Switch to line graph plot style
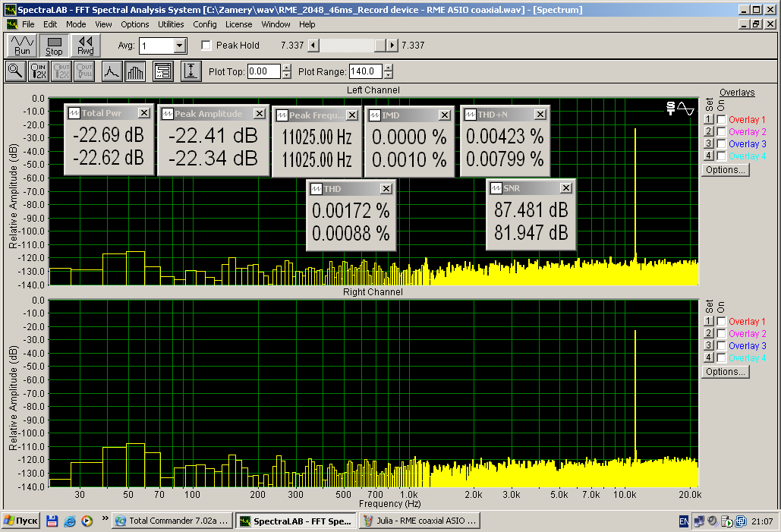Viewport: 781px width, 532px height. [112, 71]
